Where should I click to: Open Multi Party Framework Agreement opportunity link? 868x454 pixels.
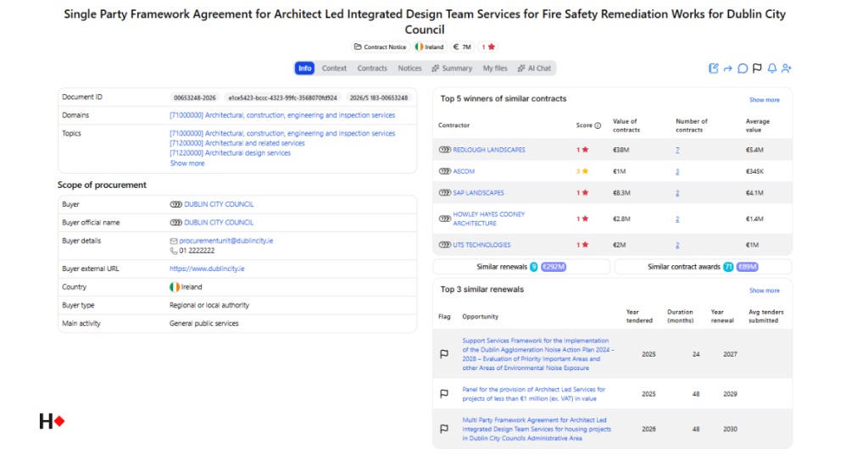(x=537, y=429)
